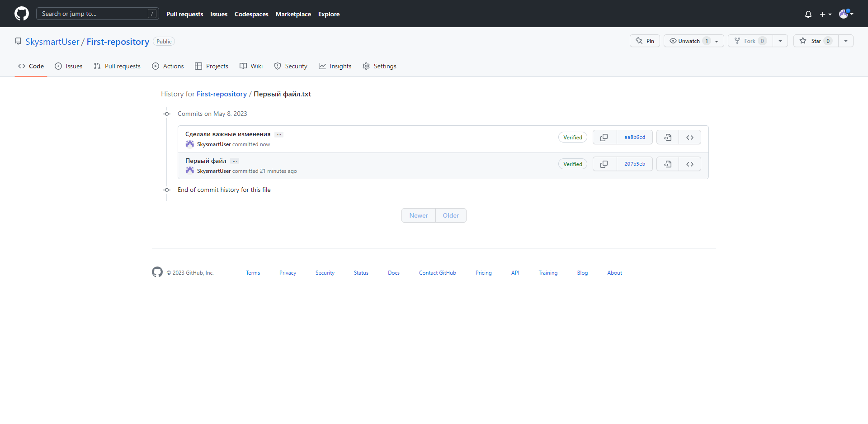Open the user avatar menu
Viewport: 868px width, 424px height.
pyautogui.click(x=846, y=14)
